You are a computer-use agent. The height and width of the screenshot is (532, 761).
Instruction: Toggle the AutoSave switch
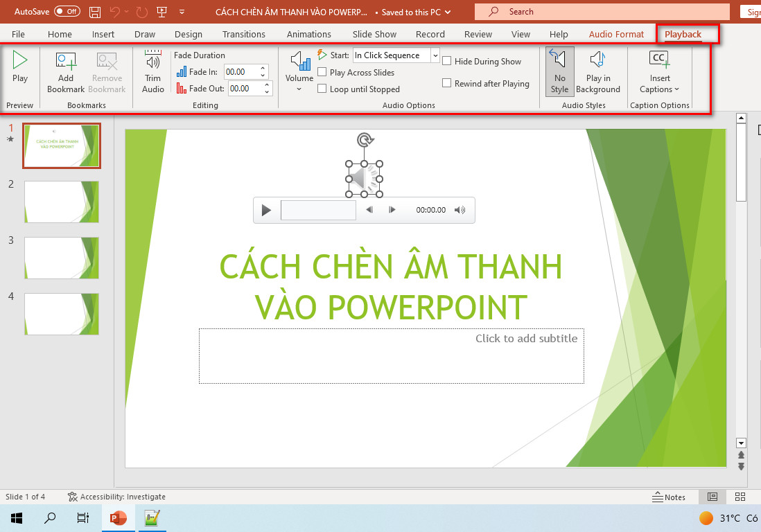tap(67, 11)
